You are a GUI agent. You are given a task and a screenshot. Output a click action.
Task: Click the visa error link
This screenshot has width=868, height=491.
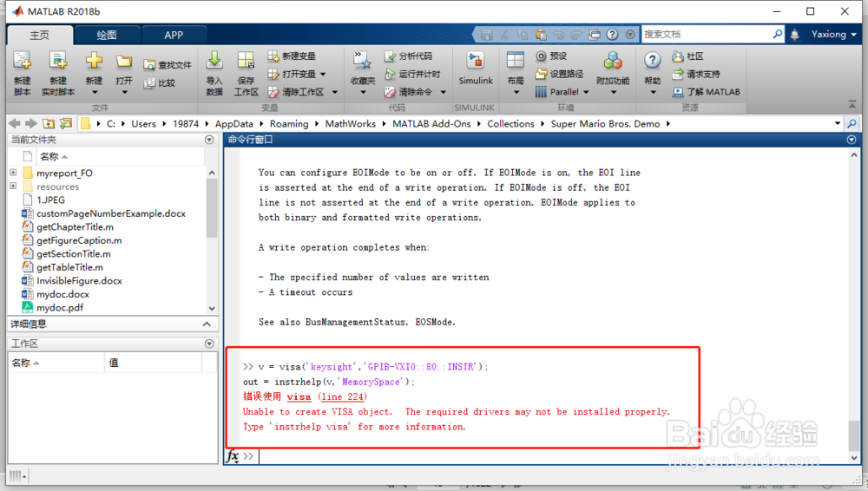pyautogui.click(x=299, y=396)
